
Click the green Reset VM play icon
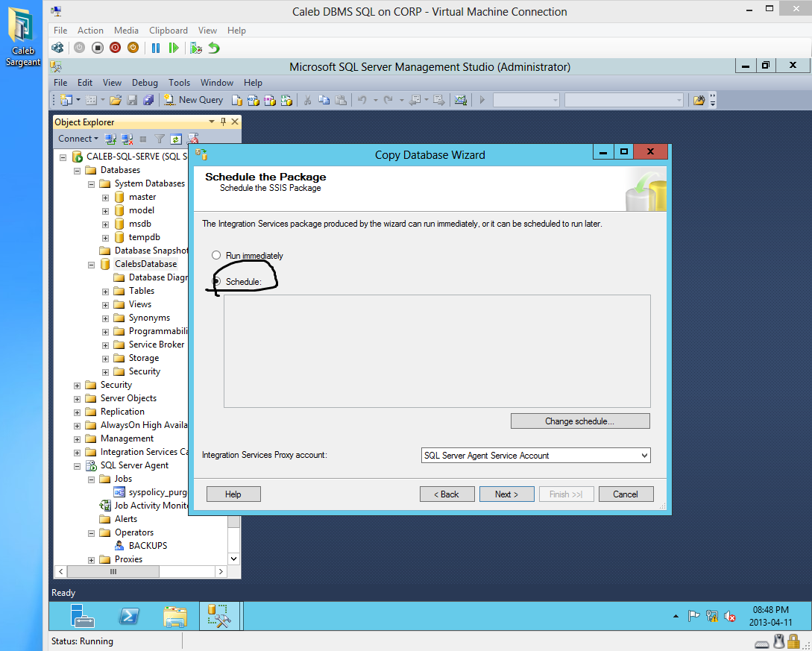(x=174, y=48)
